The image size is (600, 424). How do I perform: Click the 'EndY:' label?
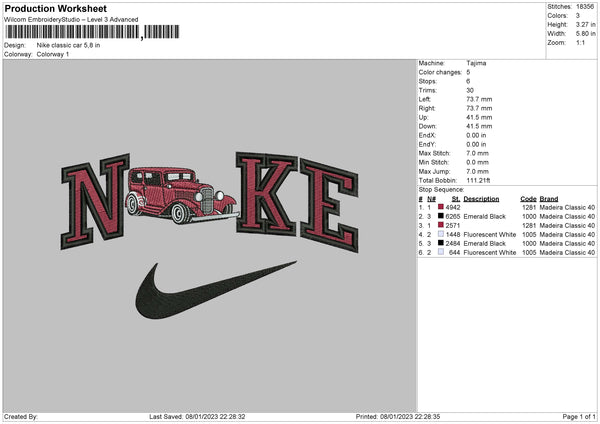click(427, 144)
